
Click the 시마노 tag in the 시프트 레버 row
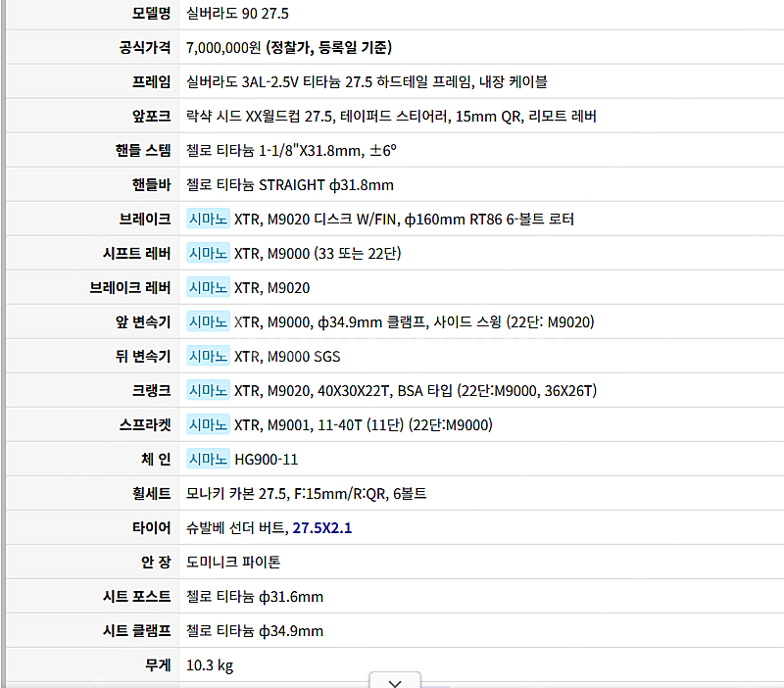pyautogui.click(x=208, y=254)
